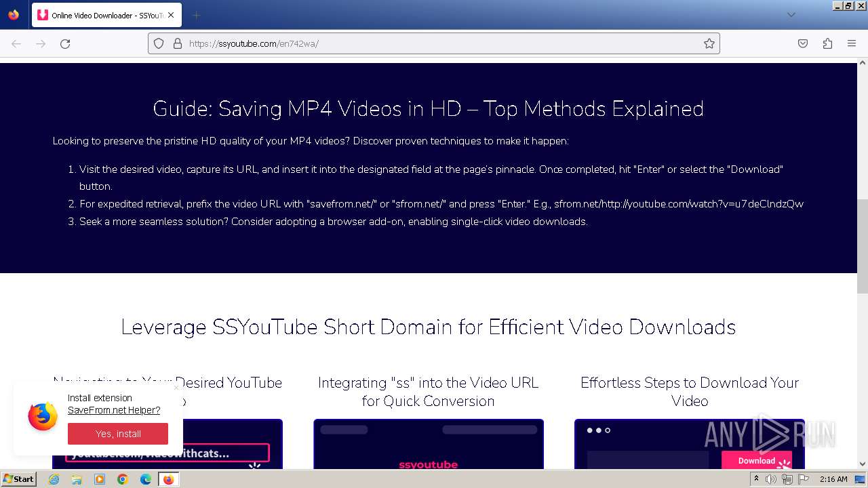Select the 'Leverage SSYouTube Short Domain' heading
Screen dimensions: 868x488
coord(429,327)
